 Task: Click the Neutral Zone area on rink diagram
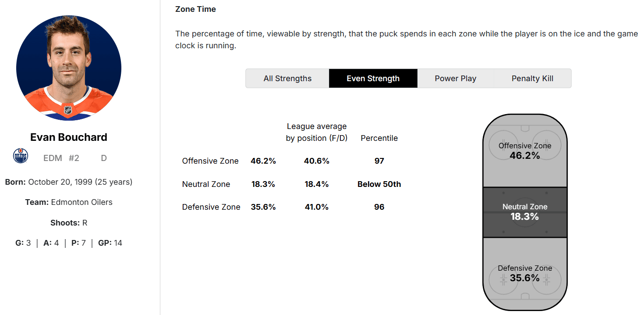[x=525, y=212]
